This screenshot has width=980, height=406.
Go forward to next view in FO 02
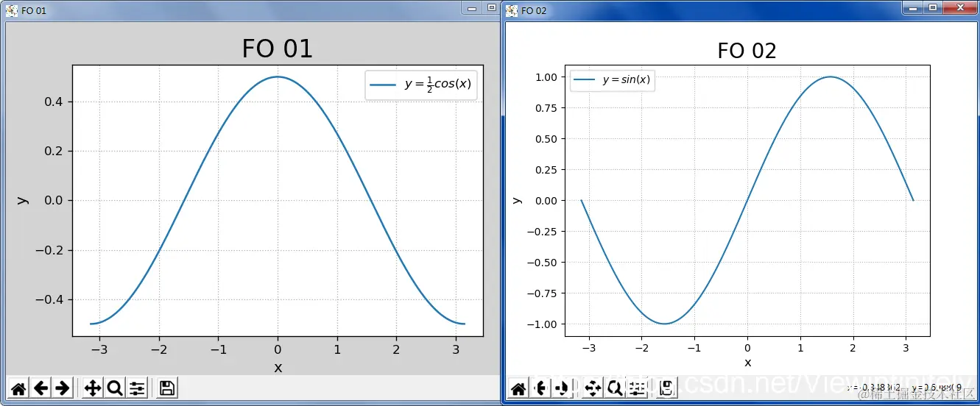[563, 388]
